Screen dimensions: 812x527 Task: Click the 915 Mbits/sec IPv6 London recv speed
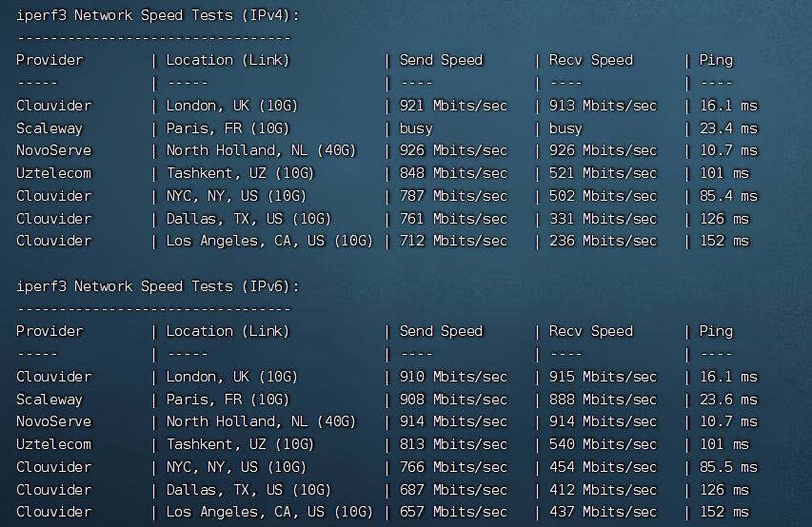click(603, 377)
